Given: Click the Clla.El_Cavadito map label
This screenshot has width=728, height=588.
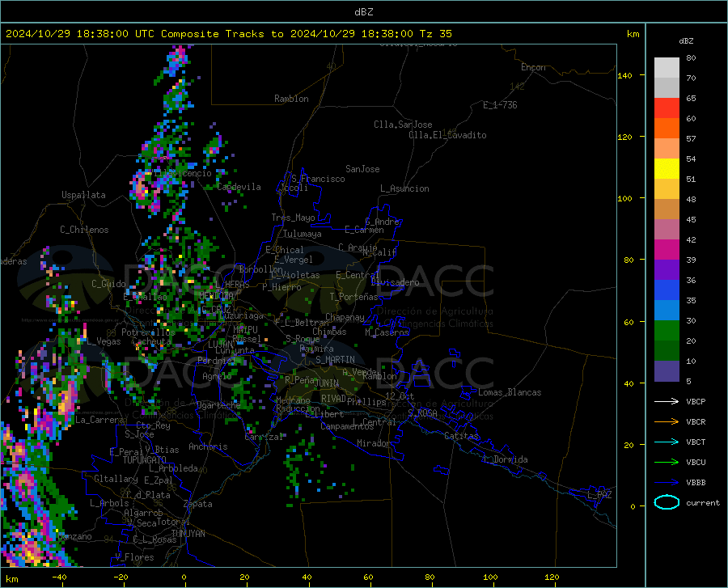Looking at the screenshot, I should (447, 135).
